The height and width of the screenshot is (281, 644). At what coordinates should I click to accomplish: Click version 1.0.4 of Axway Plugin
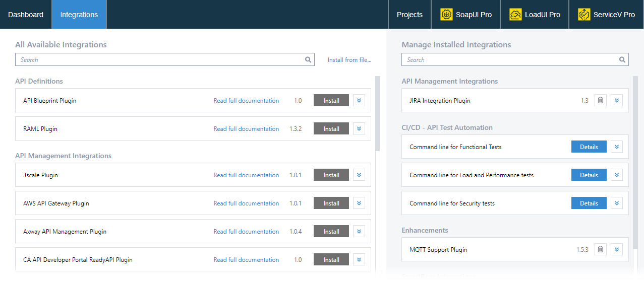pos(296,231)
